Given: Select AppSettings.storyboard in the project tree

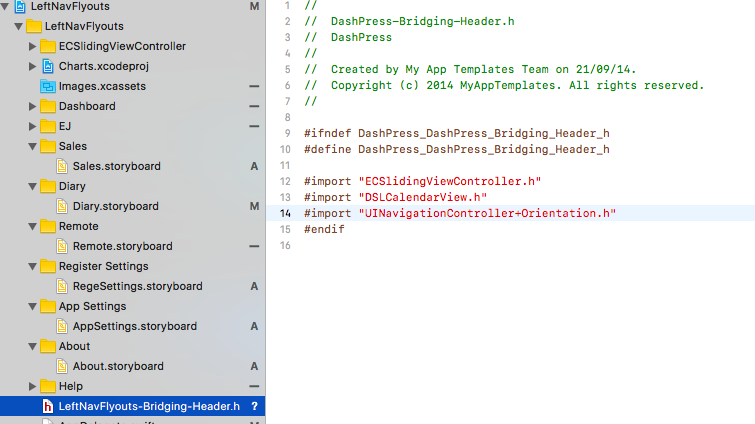Looking at the screenshot, I should (x=134, y=326).
